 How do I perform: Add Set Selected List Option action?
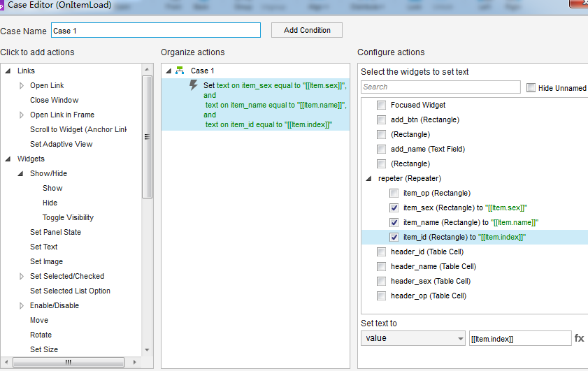coord(70,291)
